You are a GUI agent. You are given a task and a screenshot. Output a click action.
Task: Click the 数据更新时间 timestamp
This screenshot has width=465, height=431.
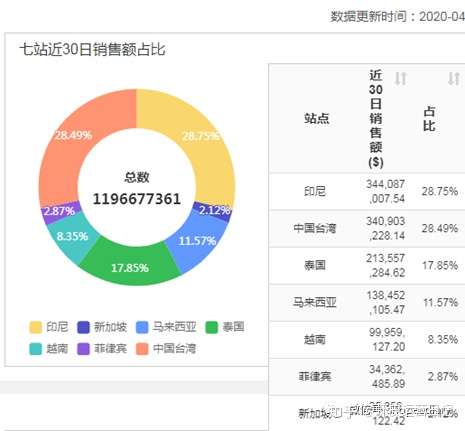coord(397,16)
